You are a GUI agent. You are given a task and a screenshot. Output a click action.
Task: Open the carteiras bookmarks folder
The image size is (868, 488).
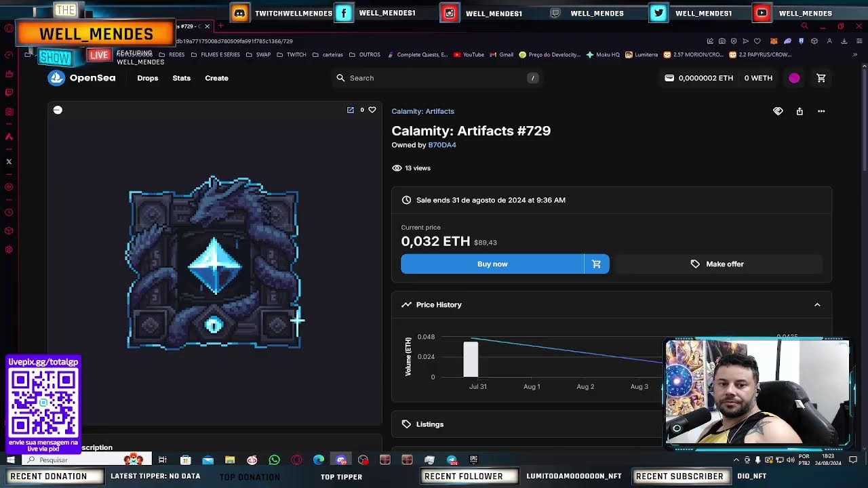coord(328,55)
